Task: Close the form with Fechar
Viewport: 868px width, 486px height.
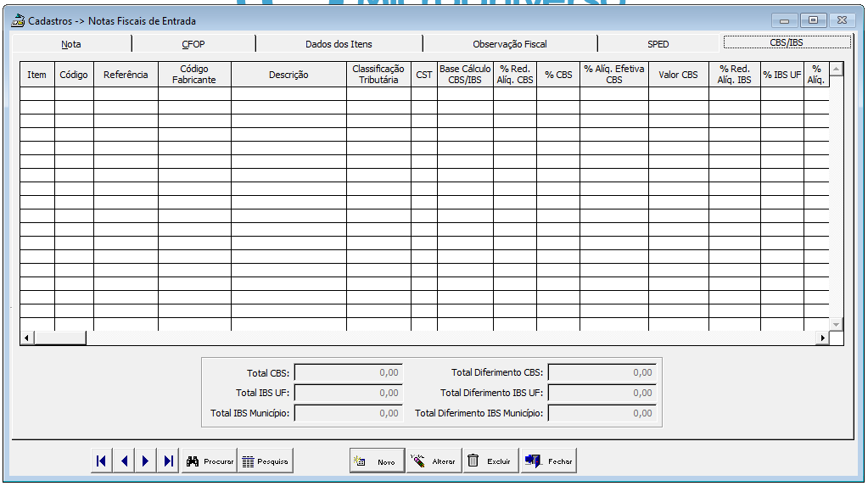Action: (x=548, y=461)
